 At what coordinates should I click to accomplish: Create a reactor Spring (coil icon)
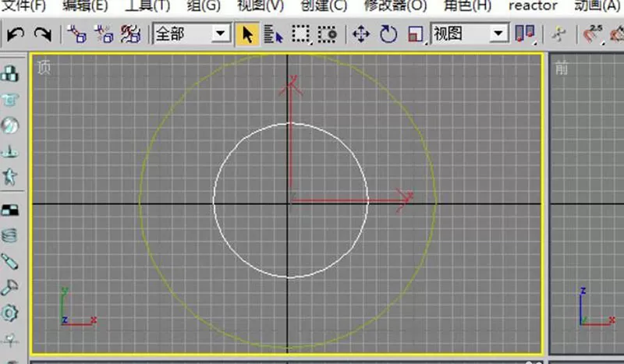(9, 235)
